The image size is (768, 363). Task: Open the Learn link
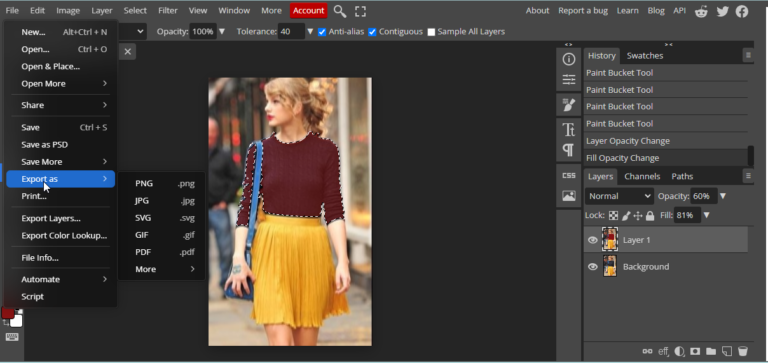627,11
